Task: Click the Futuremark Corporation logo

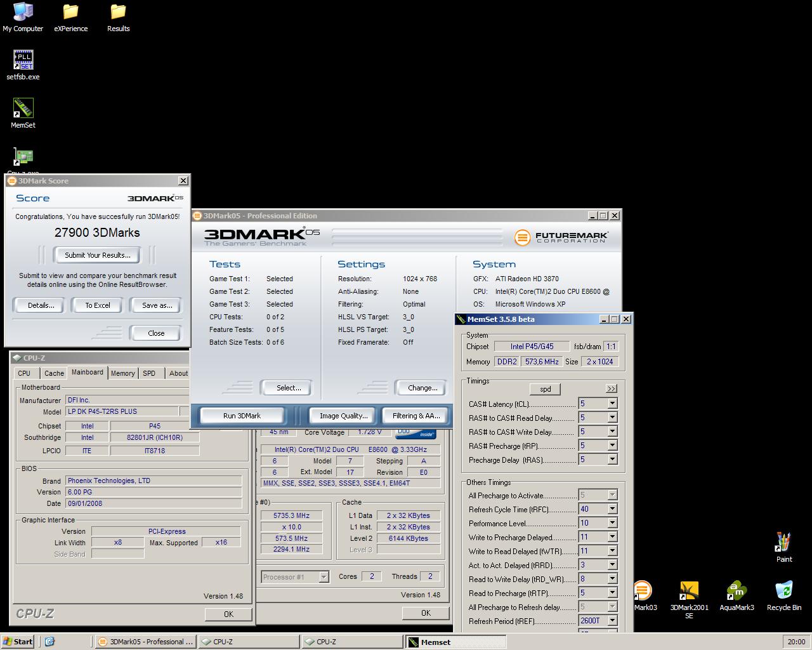Action: point(561,237)
